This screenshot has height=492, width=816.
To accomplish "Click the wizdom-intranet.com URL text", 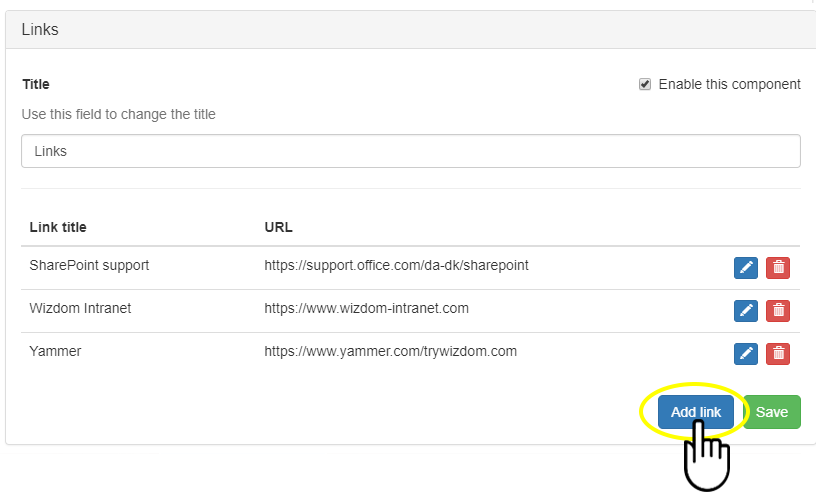I will 366,308.
